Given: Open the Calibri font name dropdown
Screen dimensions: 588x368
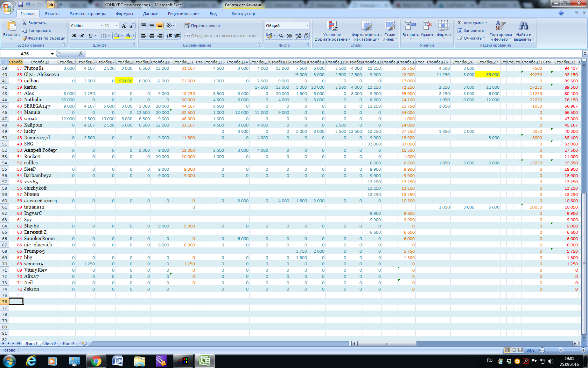Looking at the screenshot, I should click(x=101, y=26).
